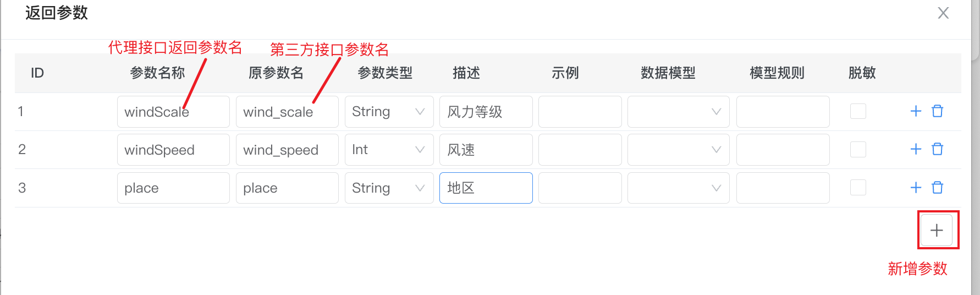Screen dimensions: 980x295
Task: Delete the windScale parameter row
Action: coord(937,111)
